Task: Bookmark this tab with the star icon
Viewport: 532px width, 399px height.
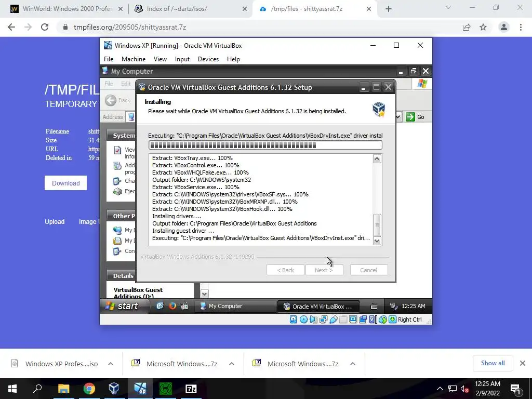Action: point(483,27)
